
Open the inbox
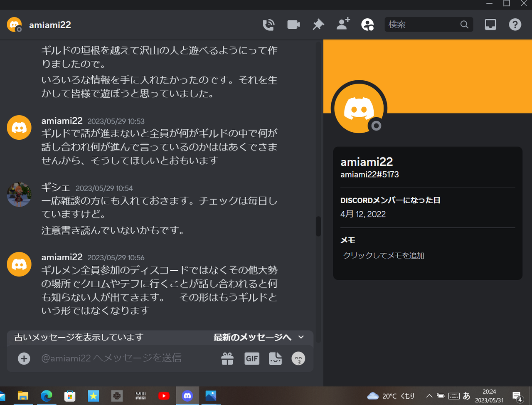490,25
